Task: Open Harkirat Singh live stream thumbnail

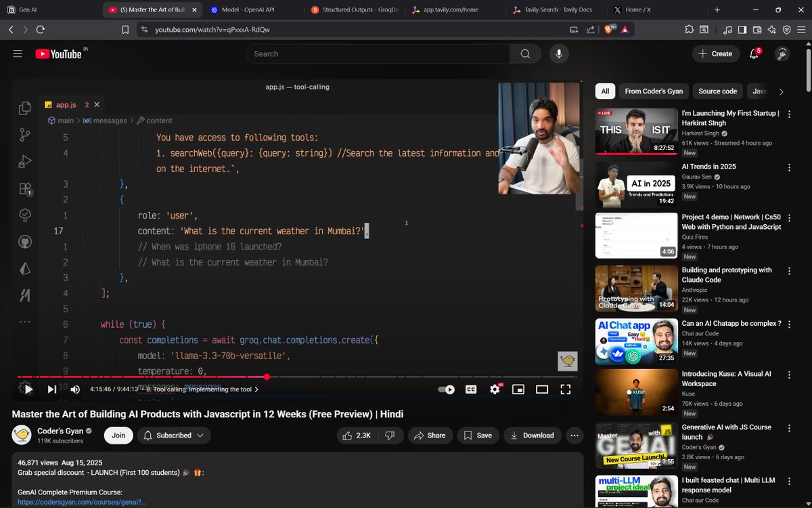Action: (x=636, y=131)
